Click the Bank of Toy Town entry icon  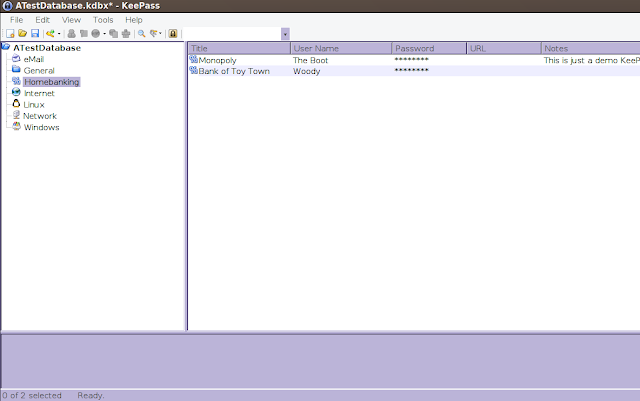(x=193, y=71)
